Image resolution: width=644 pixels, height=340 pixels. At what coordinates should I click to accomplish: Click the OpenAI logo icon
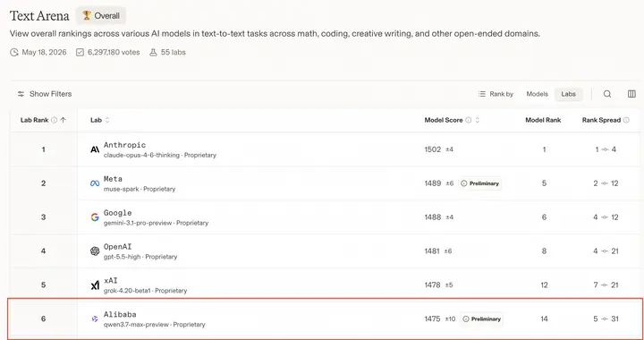click(x=95, y=251)
